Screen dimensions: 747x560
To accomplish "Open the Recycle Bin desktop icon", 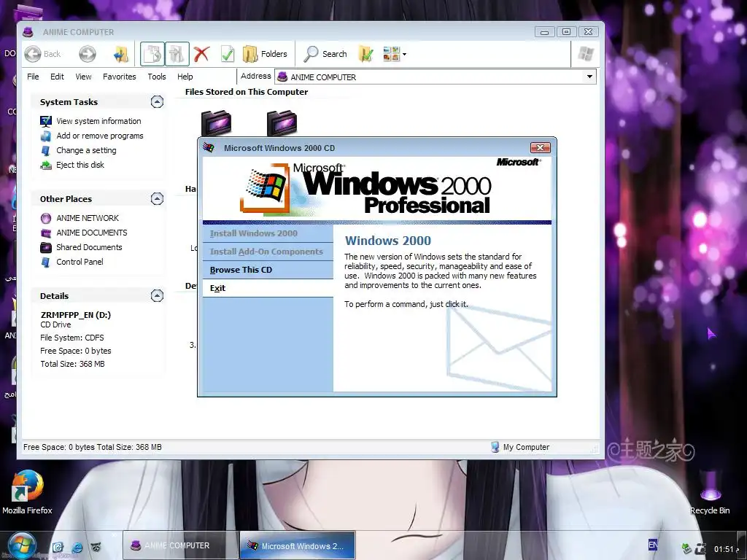I will (710, 492).
